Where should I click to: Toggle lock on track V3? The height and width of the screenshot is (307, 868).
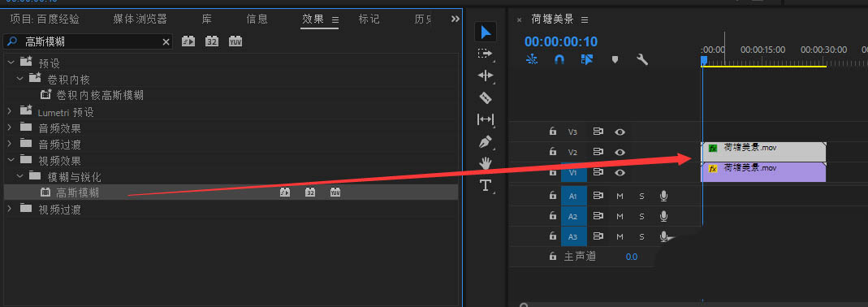[x=552, y=132]
